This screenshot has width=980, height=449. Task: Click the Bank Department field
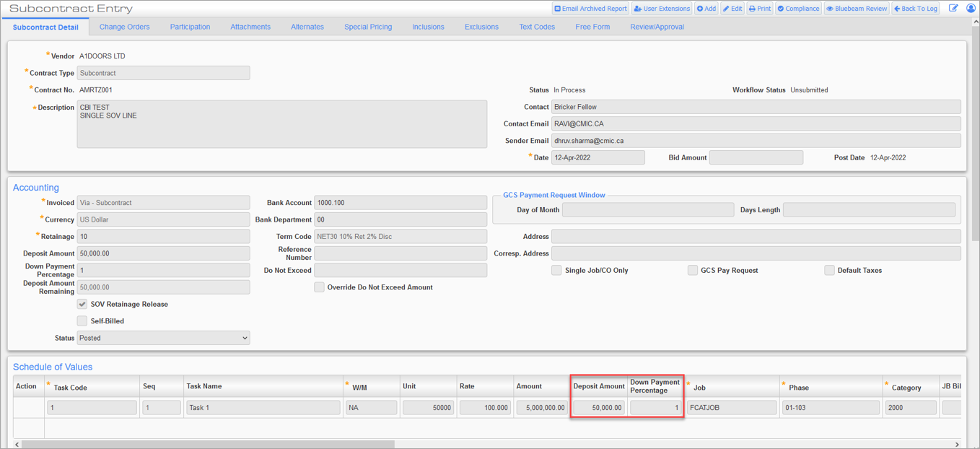(401, 219)
